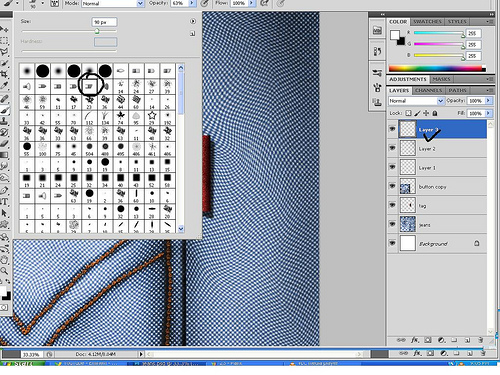This screenshot has height=375, width=500.
Task: Select the Rectangular Marquee tool
Action: click(4, 41)
